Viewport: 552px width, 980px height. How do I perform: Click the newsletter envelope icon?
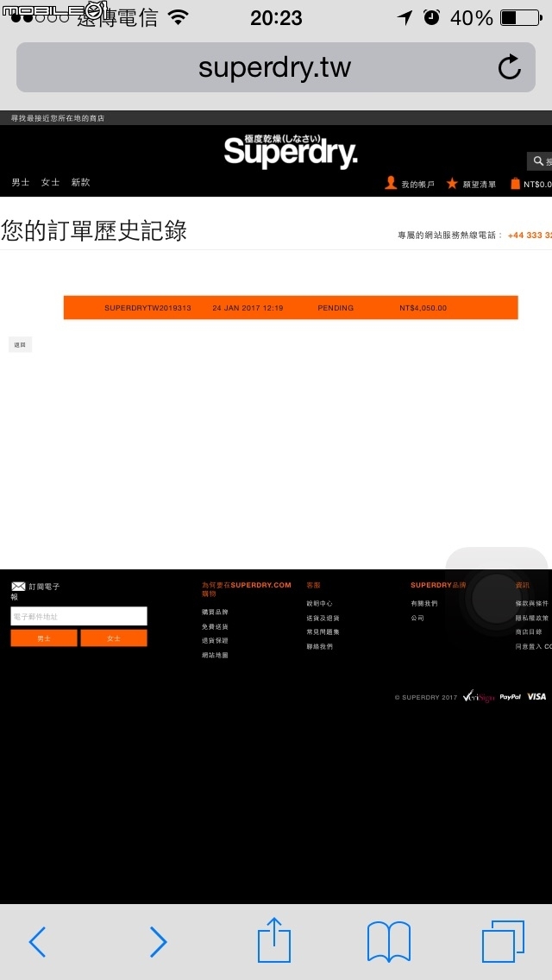pos(18,587)
